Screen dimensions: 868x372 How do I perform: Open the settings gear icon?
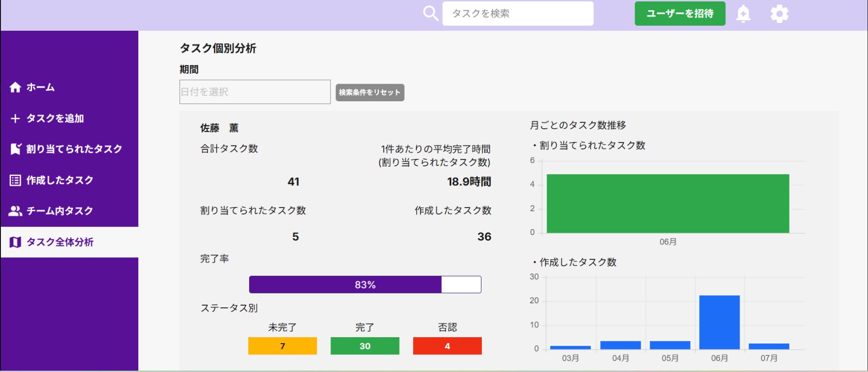click(x=779, y=14)
